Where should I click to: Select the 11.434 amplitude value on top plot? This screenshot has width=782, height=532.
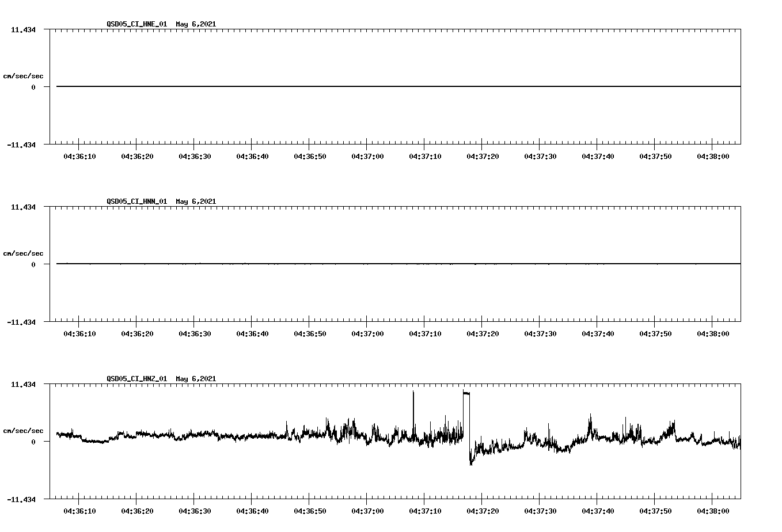(x=25, y=30)
